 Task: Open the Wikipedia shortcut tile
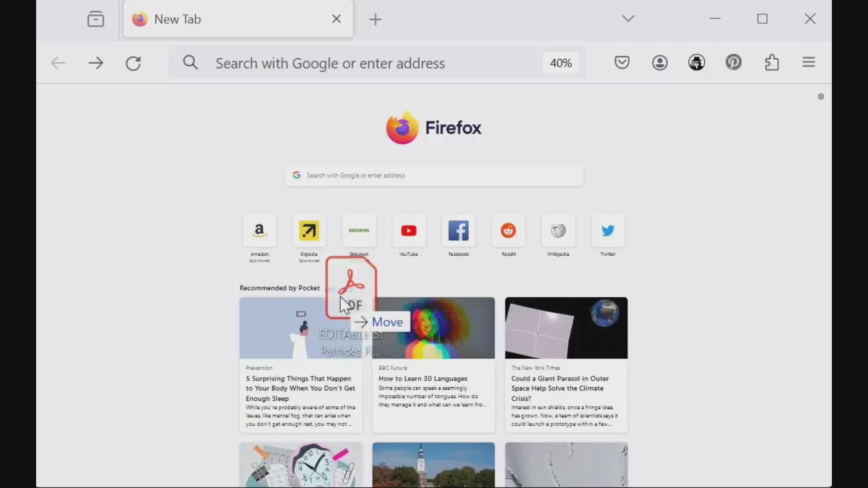(558, 231)
